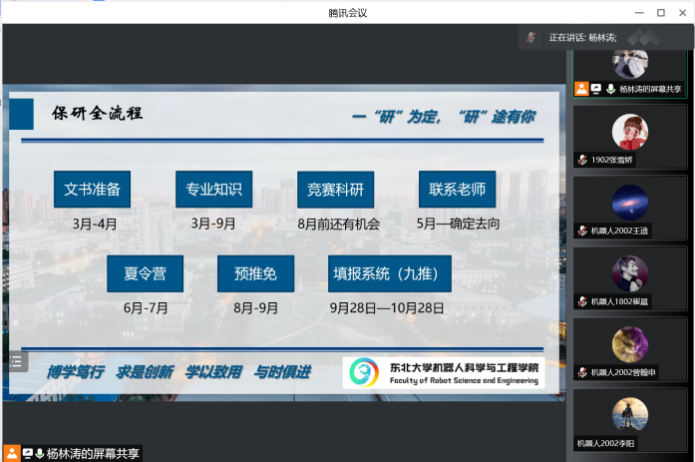Click muted mic icon beside 1902张雪娇
The height and width of the screenshot is (462, 695).
(582, 159)
